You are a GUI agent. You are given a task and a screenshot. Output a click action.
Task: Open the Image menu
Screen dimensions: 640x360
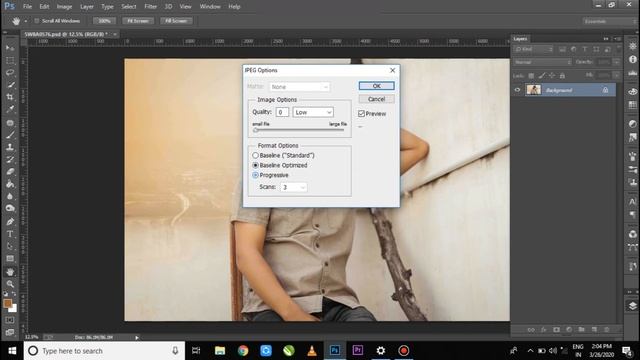pos(64,7)
